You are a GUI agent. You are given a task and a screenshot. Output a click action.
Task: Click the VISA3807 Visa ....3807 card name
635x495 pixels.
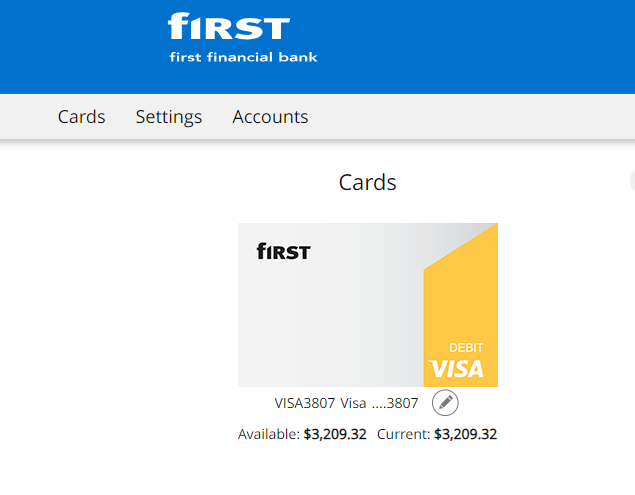click(346, 403)
